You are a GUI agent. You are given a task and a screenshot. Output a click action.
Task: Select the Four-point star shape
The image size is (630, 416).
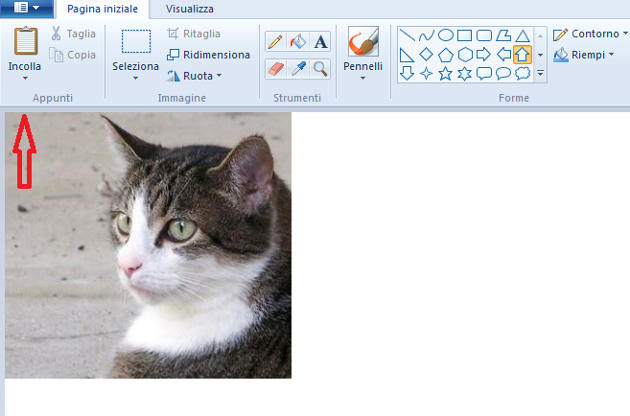tap(426, 74)
